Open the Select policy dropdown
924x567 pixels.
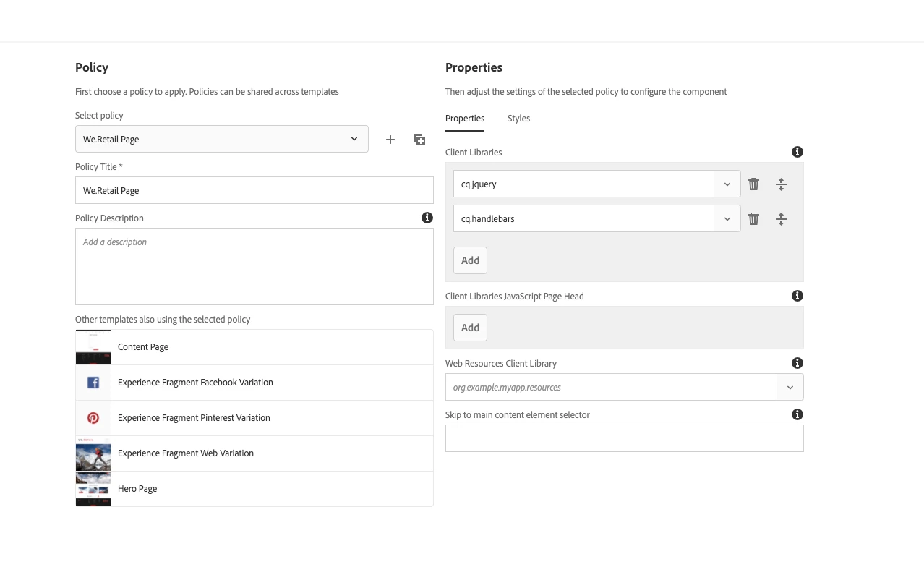click(x=221, y=140)
